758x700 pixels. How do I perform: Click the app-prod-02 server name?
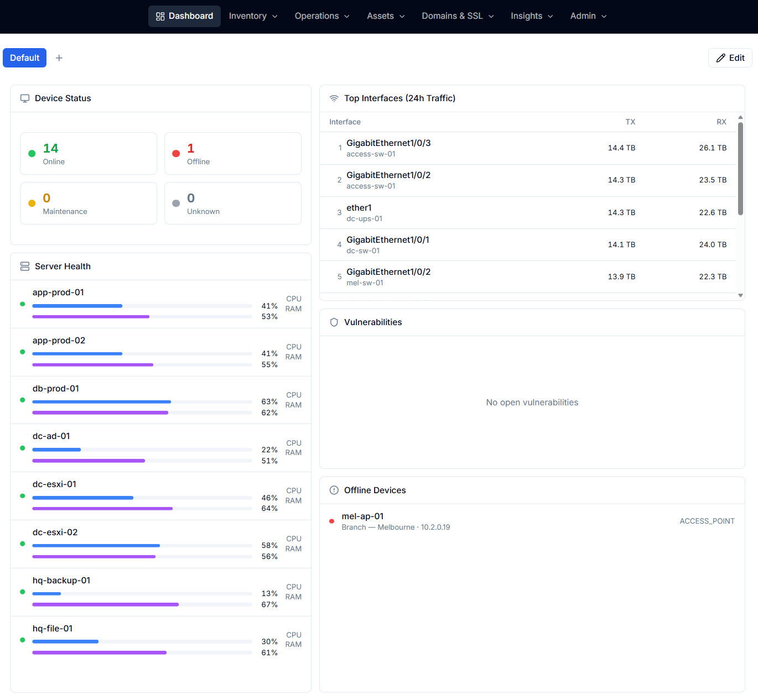(x=59, y=341)
